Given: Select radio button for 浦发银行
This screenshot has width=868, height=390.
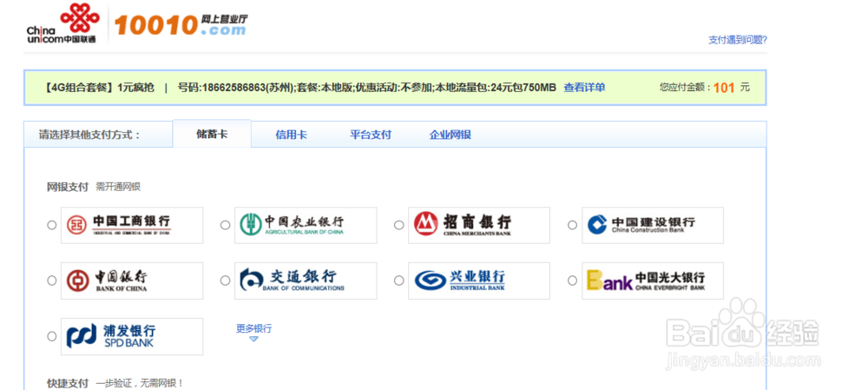Looking at the screenshot, I should [51, 336].
